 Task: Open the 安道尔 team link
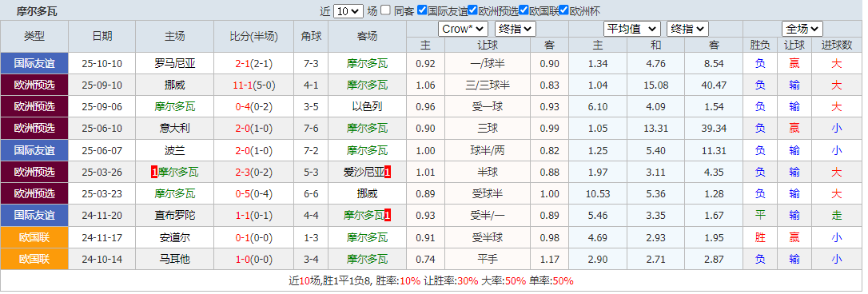175,237
